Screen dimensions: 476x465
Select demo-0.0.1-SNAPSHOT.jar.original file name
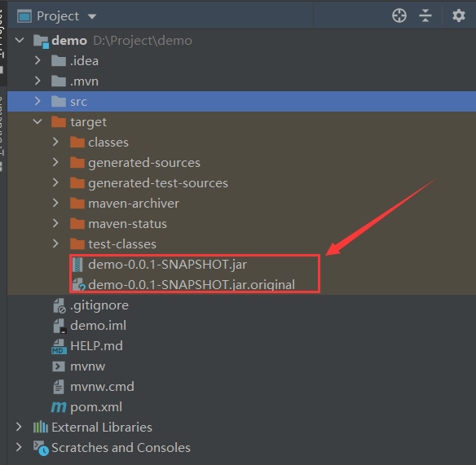coord(192,285)
